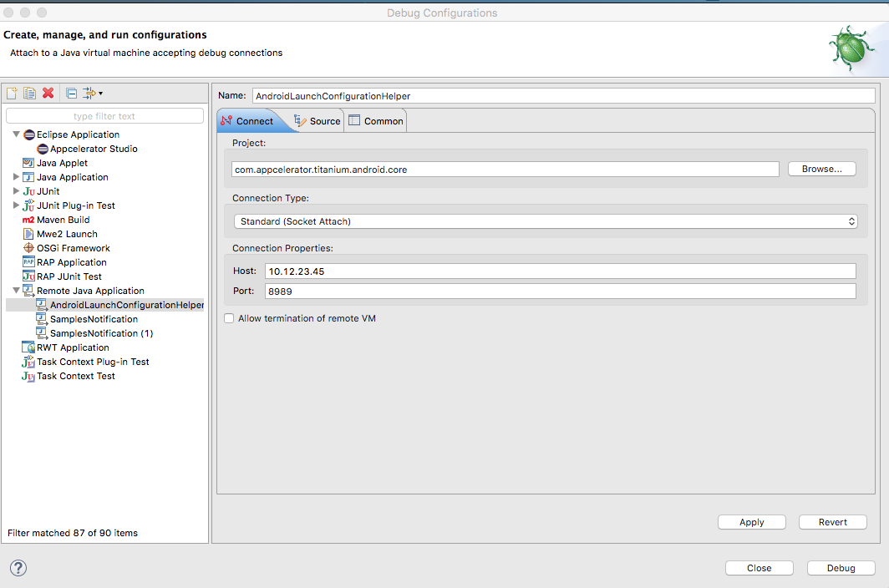The image size is (889, 588).
Task: Click the Debug button
Action: pos(841,567)
